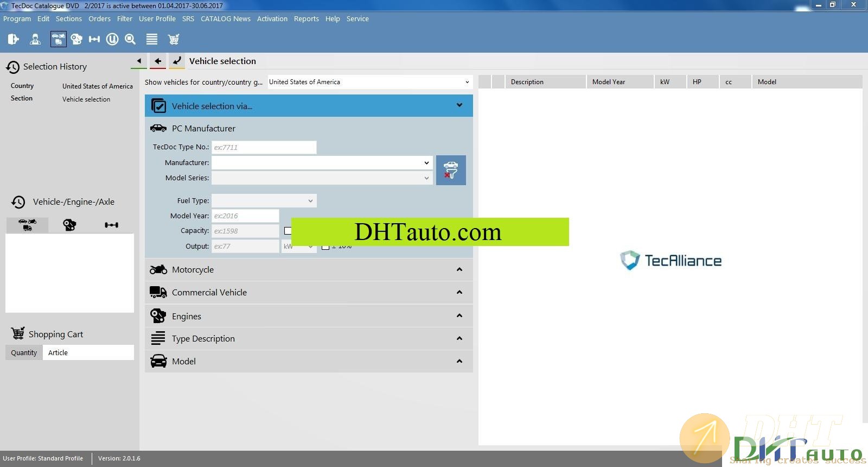Collapse the left panel with triangle arrow
This screenshot has height=467, width=868.
[139, 61]
